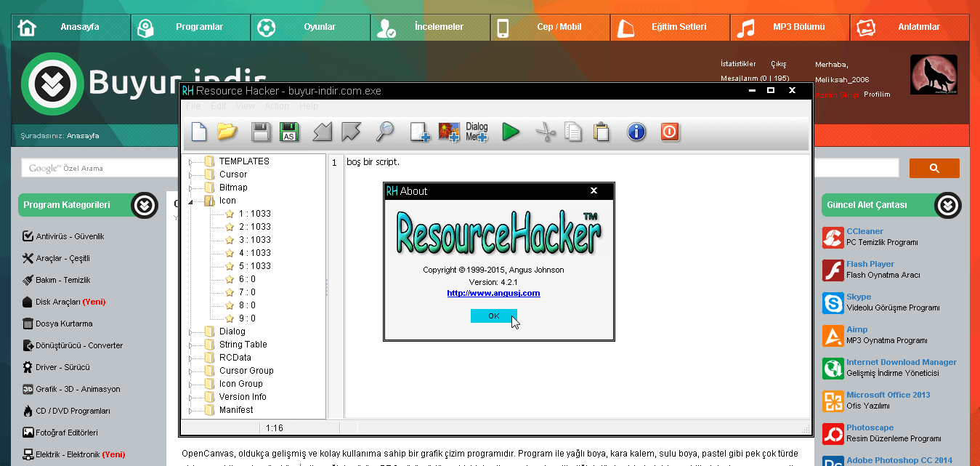Open the Action menu in Resource Hacker

[x=277, y=106]
